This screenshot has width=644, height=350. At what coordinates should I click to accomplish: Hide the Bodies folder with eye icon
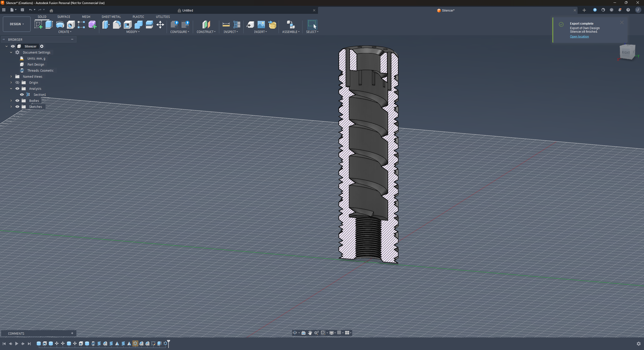17,101
